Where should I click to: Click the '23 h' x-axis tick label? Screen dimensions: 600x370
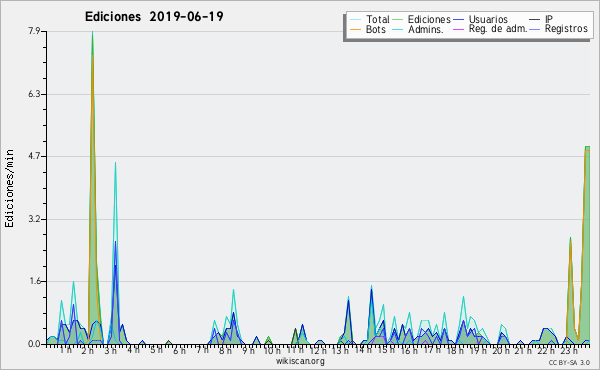(569, 350)
